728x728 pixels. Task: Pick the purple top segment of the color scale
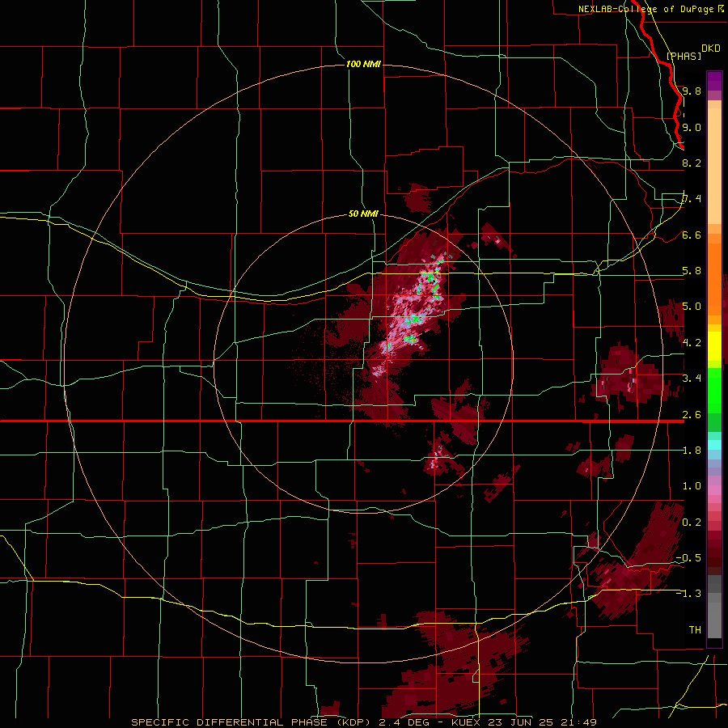point(714,81)
